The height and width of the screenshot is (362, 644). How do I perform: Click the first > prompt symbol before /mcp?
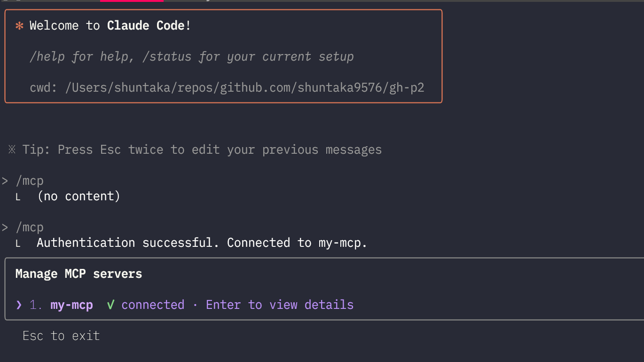pos(5,181)
